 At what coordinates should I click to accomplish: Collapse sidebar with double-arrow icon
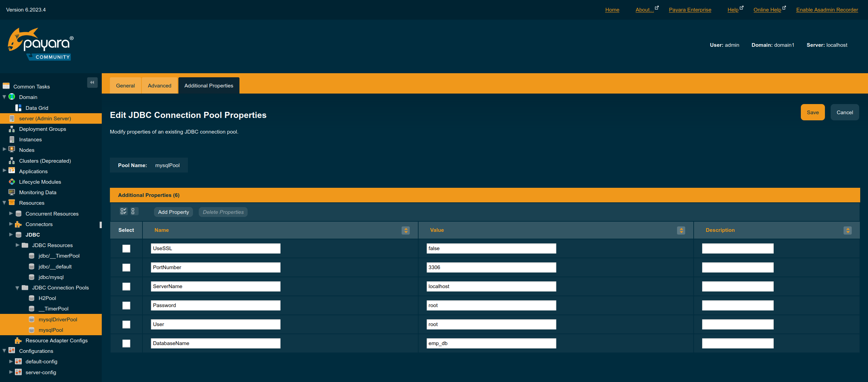(92, 82)
